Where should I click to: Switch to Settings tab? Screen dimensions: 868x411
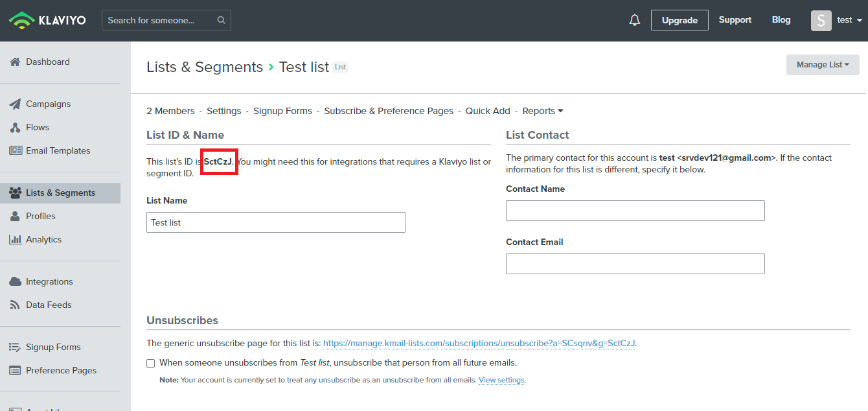tap(224, 111)
